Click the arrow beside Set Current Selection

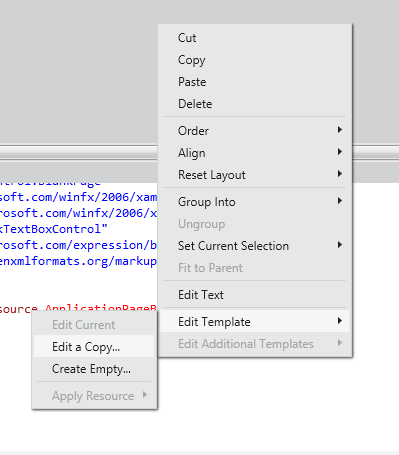click(340, 245)
